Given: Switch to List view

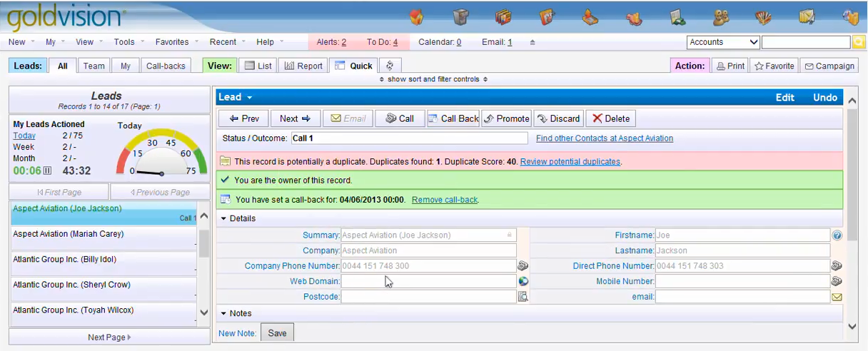Looking at the screenshot, I should pos(258,66).
